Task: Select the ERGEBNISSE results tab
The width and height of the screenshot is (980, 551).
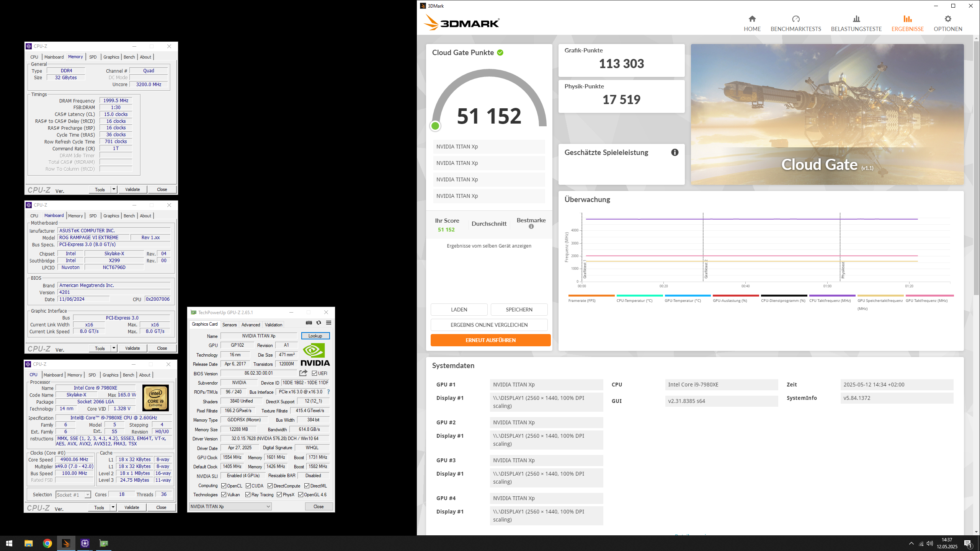Action: pyautogui.click(x=907, y=23)
